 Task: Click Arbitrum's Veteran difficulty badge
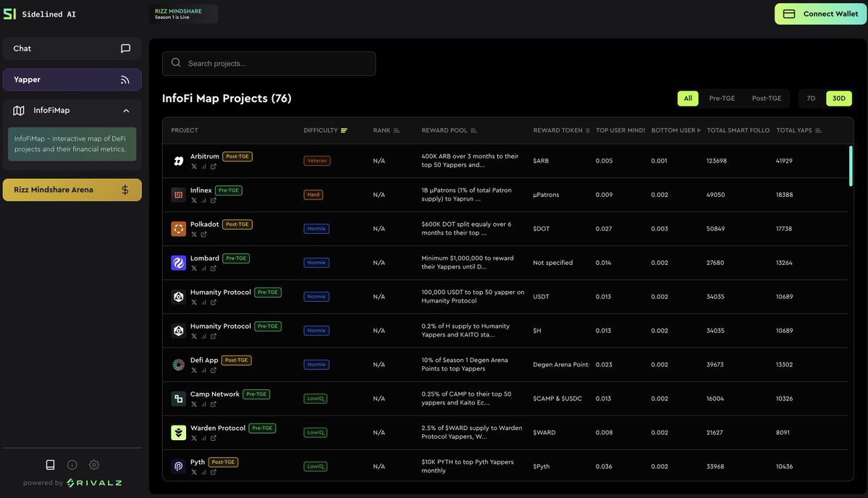pyautogui.click(x=317, y=161)
